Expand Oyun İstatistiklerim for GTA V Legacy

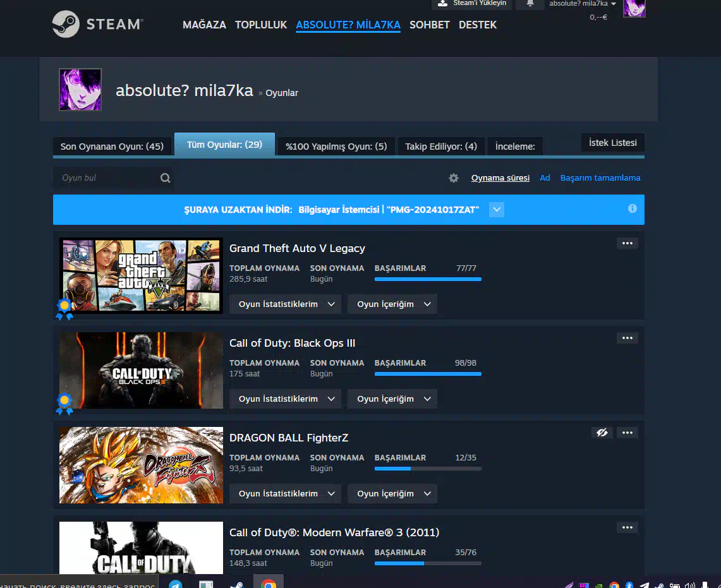(x=285, y=304)
